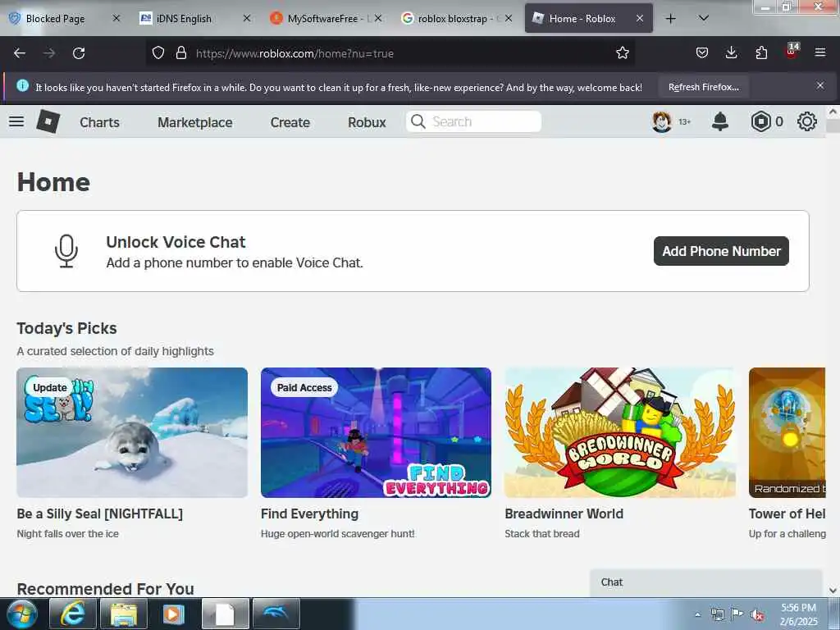The width and height of the screenshot is (840, 630).
Task: Go back with the browser back arrow
Action: click(20, 53)
